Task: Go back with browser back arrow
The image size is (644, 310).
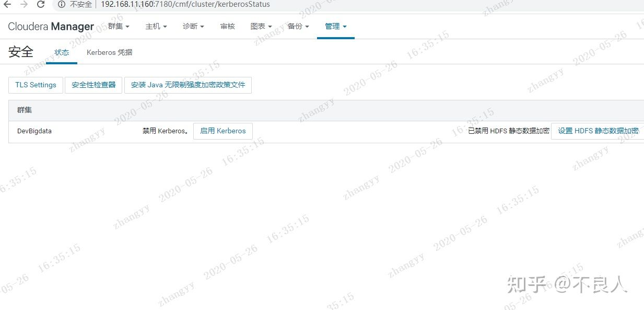Action: coord(7,5)
